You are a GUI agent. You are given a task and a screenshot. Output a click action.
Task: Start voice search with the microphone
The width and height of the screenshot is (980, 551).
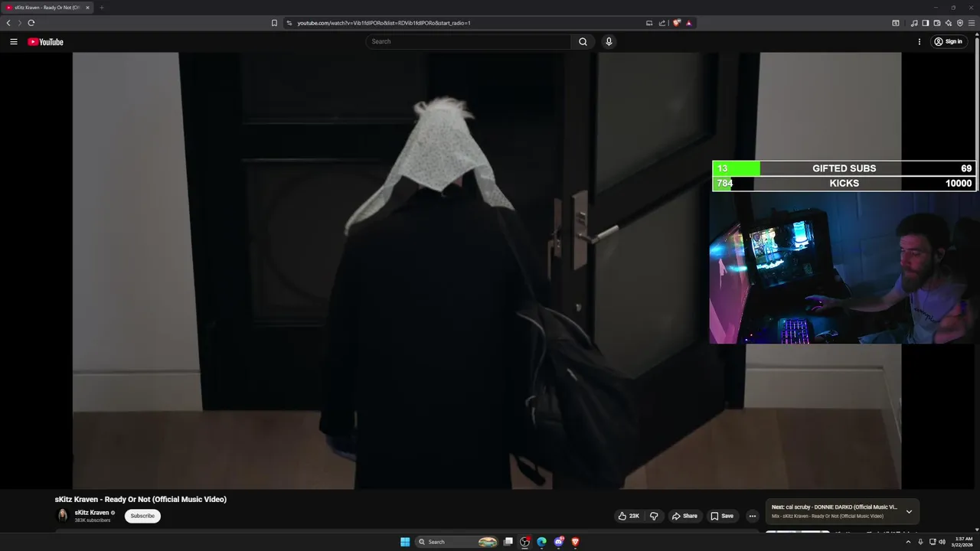coord(609,41)
